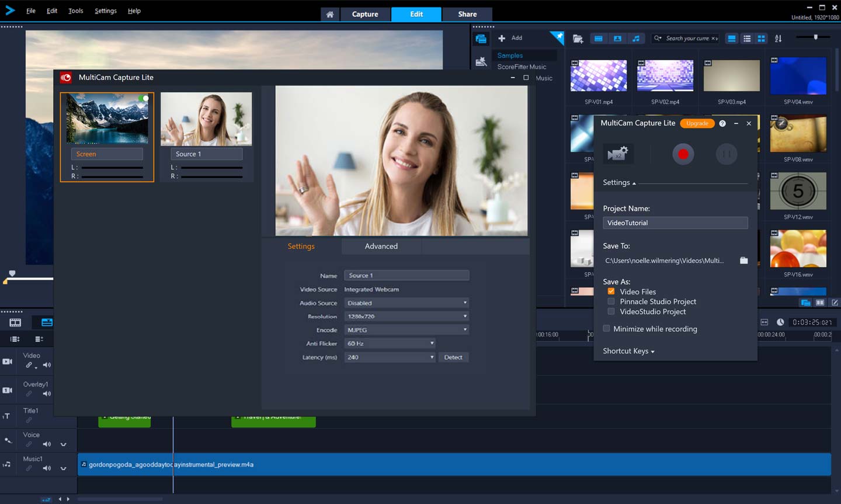Collapse the Settings section in MultiCam panel
Image resolution: width=841 pixels, height=504 pixels.
click(620, 183)
